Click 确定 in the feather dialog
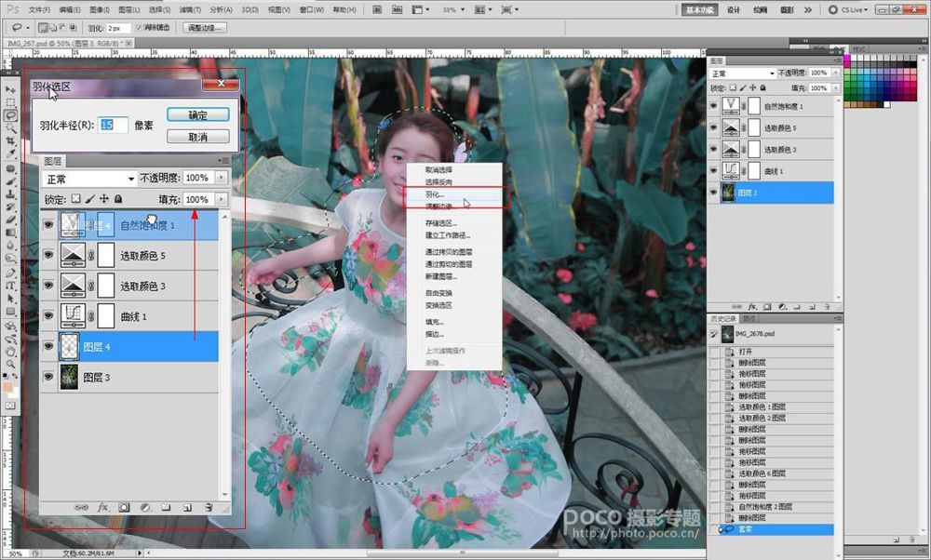Viewport: 931px width, 560px height. (197, 115)
